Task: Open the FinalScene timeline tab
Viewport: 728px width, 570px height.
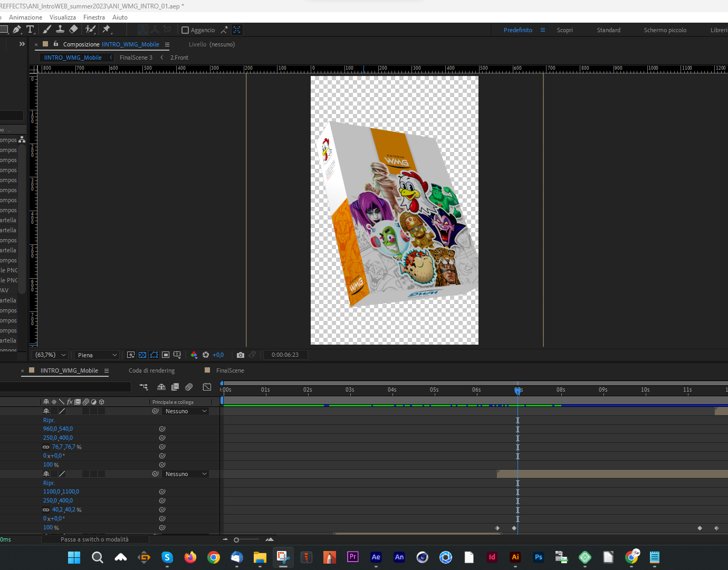Action: click(x=230, y=370)
